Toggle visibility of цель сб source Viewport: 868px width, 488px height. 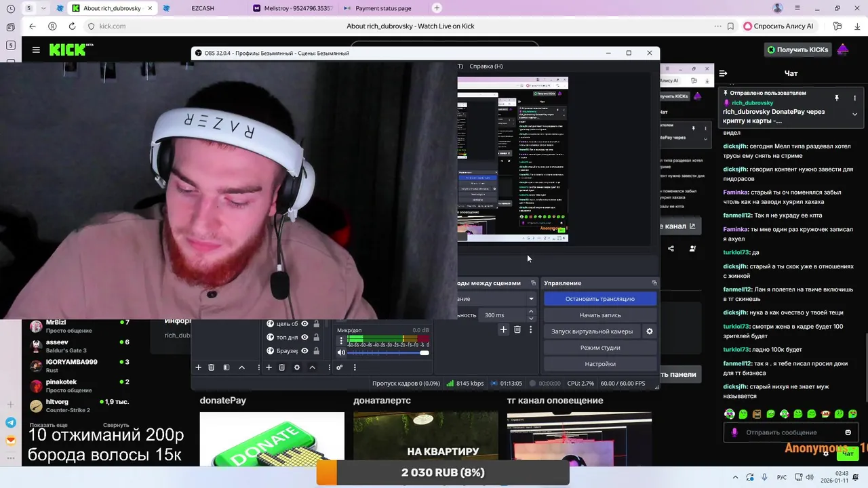click(304, 323)
